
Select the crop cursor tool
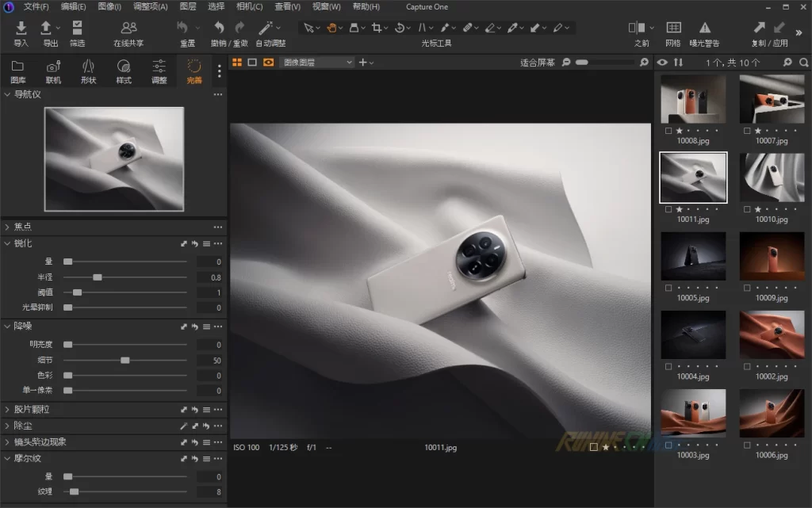pyautogui.click(x=376, y=28)
